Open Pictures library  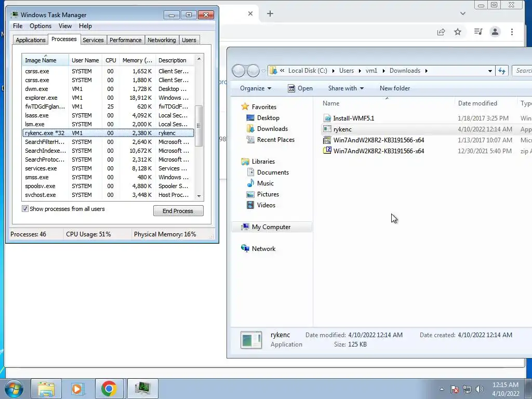(268, 194)
